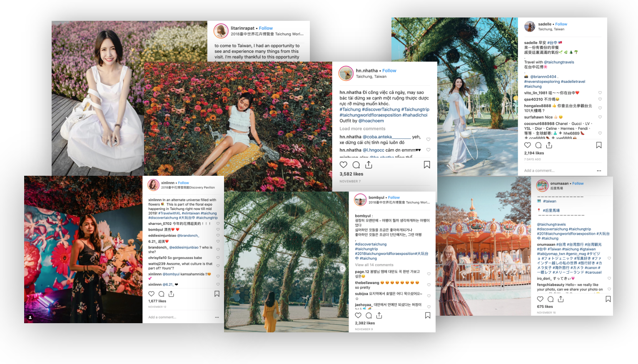Screen dimensions: 638x364
Task: Open litarinrapat profile avatar
Action: [x=221, y=31]
